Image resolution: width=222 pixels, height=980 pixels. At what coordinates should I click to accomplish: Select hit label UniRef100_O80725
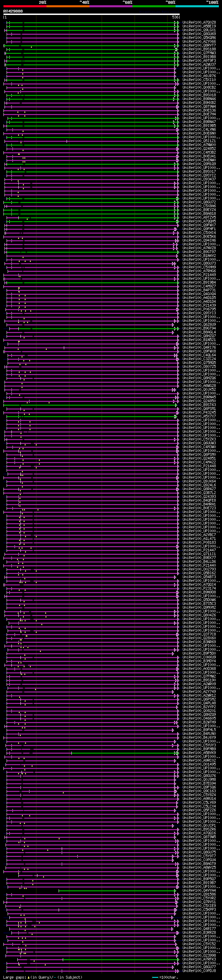click(199, 367)
